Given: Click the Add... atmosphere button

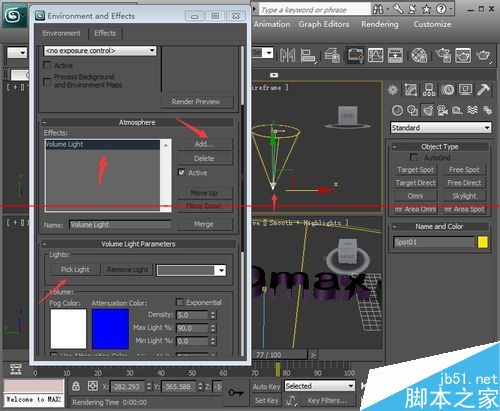Looking at the screenshot, I should [205, 144].
